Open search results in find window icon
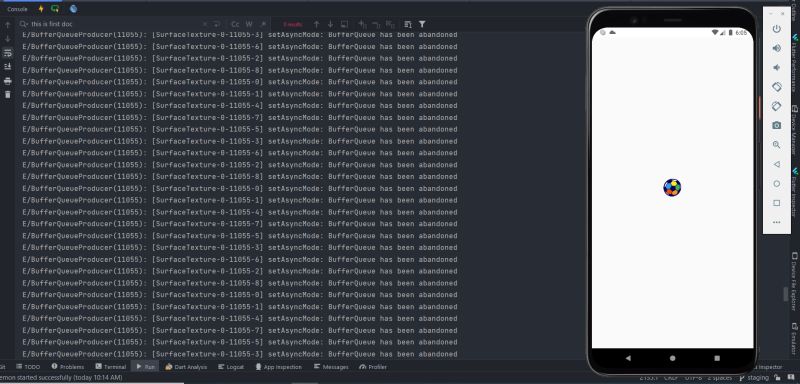 [344, 24]
